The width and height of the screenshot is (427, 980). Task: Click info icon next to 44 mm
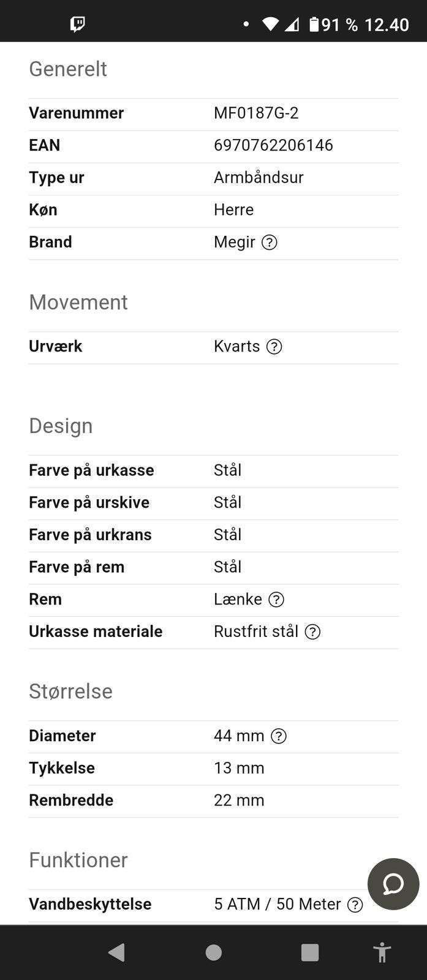coord(279,736)
